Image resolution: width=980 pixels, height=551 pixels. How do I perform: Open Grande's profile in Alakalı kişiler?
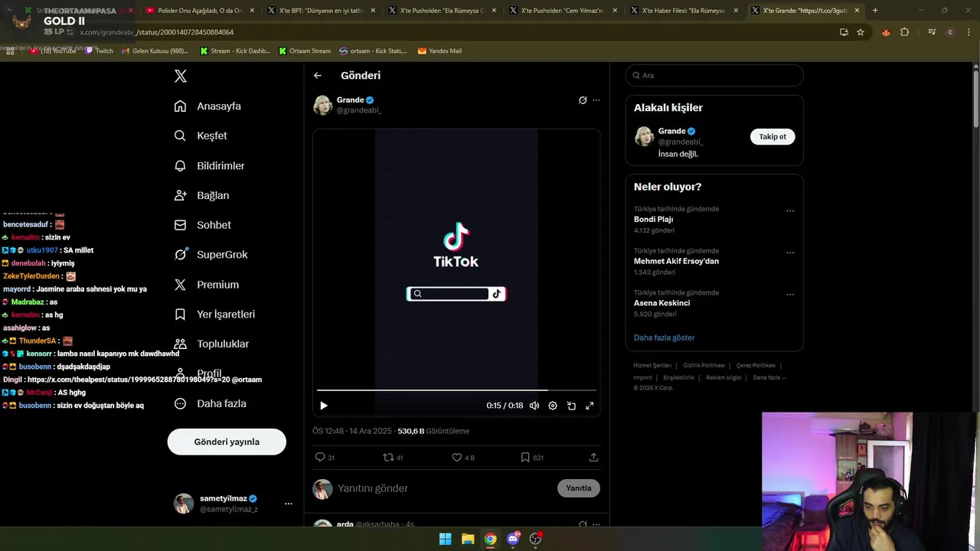671,131
